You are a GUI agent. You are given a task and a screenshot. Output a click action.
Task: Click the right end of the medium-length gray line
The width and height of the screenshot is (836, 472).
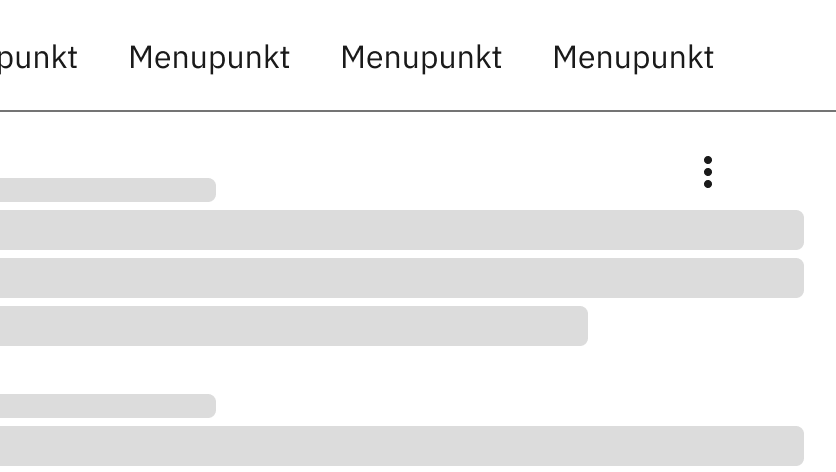click(x=578, y=326)
